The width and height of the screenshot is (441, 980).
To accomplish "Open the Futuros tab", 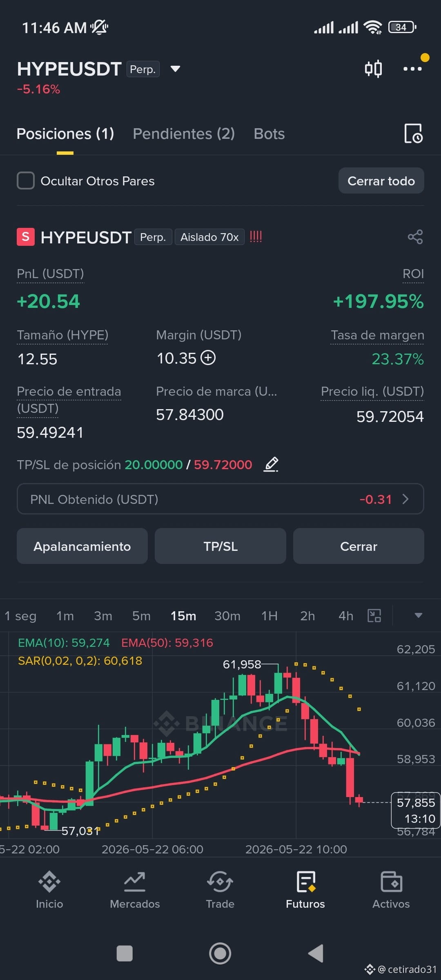I will click(x=305, y=890).
